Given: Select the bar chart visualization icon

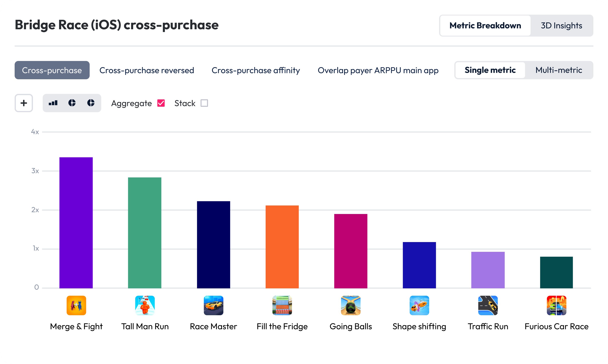Looking at the screenshot, I should (53, 103).
